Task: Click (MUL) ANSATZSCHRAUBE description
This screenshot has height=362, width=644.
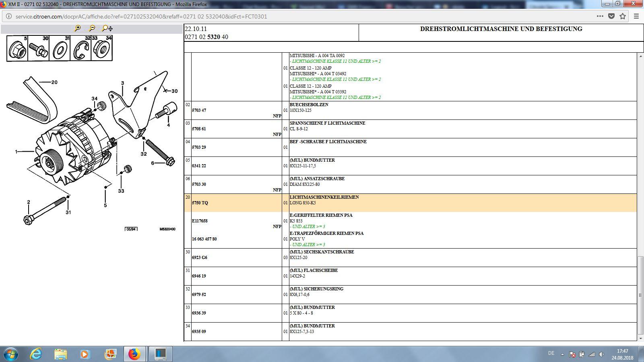Action: (x=317, y=179)
